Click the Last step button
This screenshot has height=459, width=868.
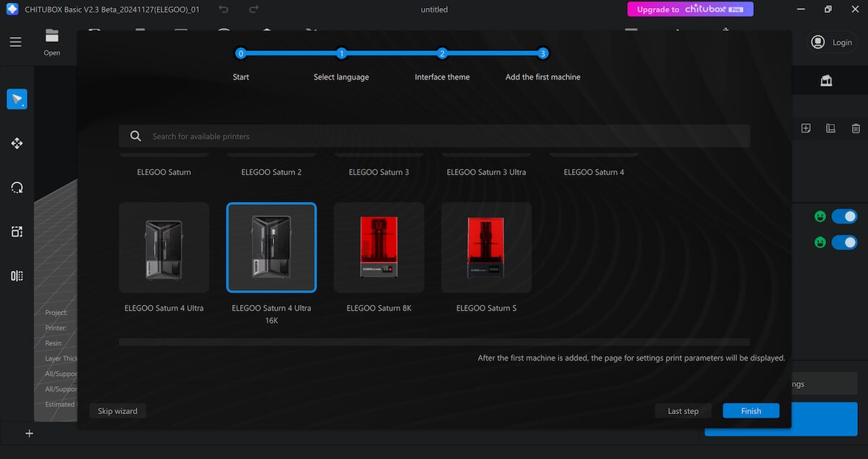click(x=683, y=410)
